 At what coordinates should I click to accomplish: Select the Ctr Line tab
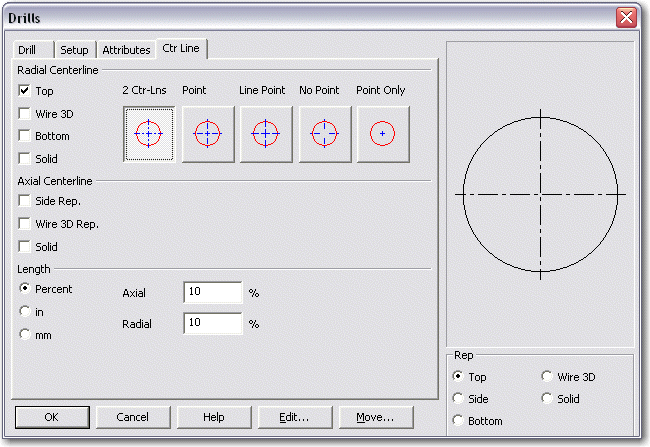click(x=181, y=49)
